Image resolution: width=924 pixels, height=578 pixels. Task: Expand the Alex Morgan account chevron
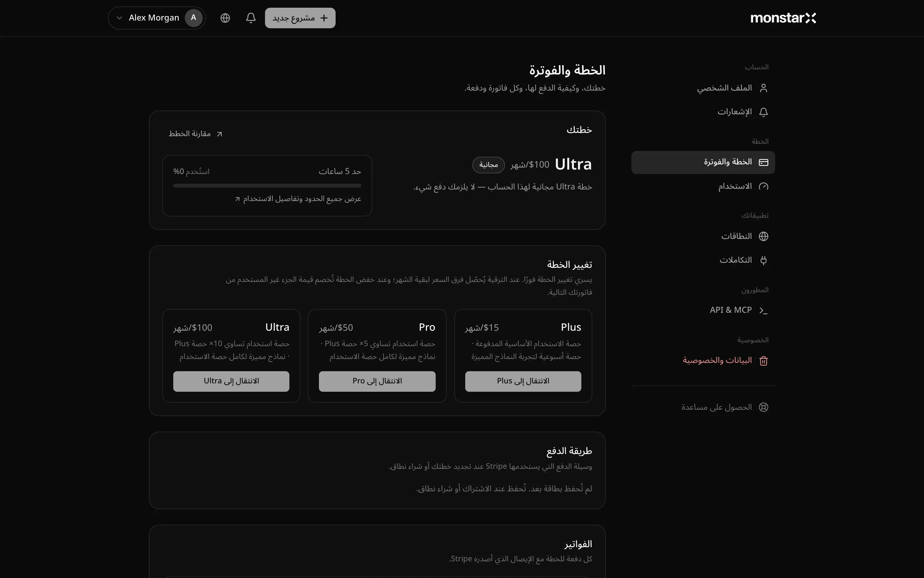tap(119, 18)
